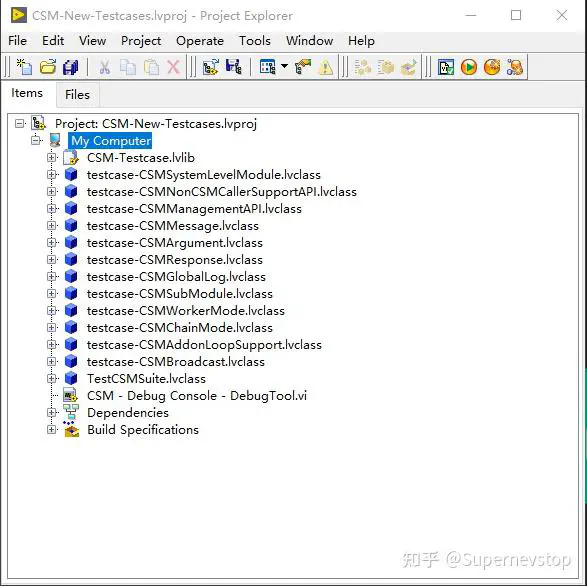Collapse the My Computer node
Screen dimensions: 587x586
coord(36,140)
